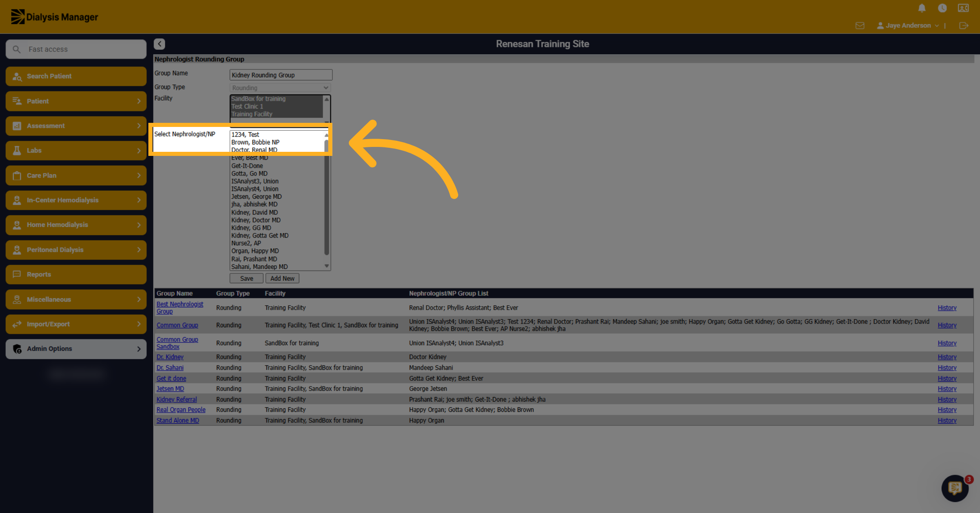Click the Group Name text field
980x513 pixels.
coord(281,75)
